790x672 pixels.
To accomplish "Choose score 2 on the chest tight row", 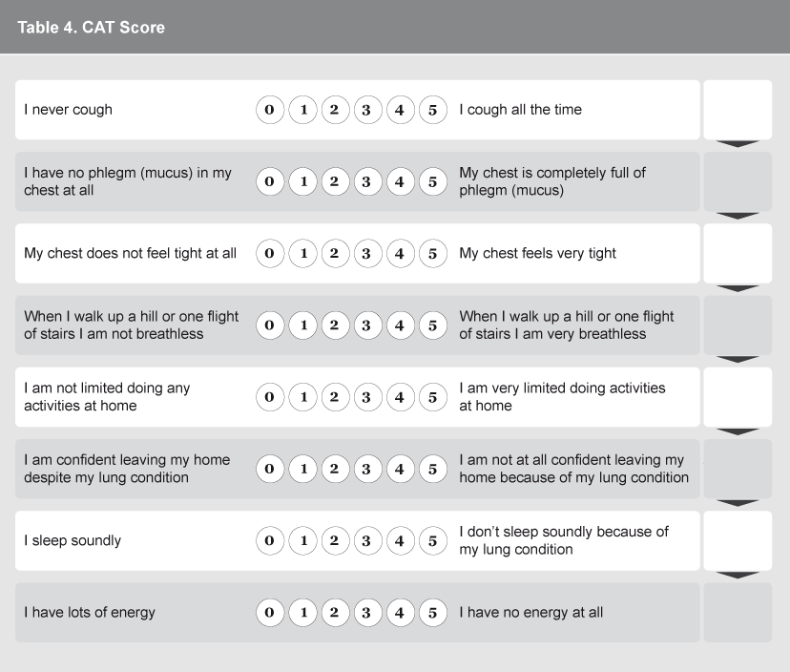I will pos(335,254).
